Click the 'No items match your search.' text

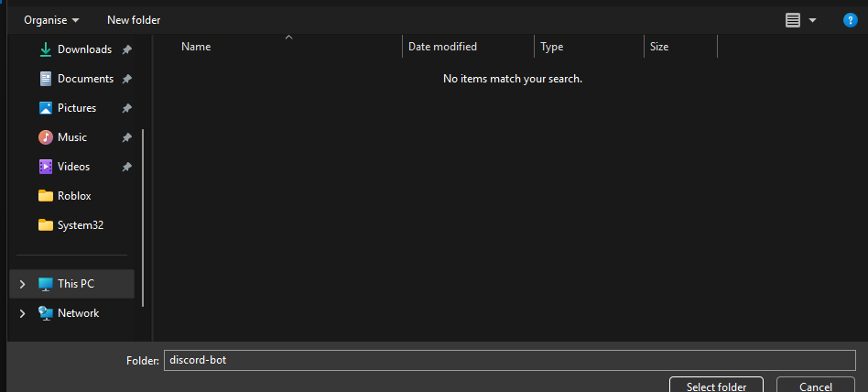point(513,79)
